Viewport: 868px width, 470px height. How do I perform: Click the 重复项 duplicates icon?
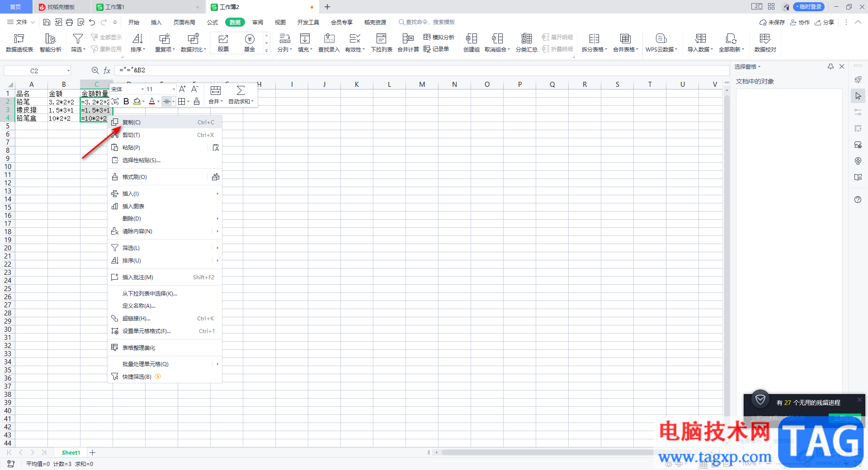[165, 39]
